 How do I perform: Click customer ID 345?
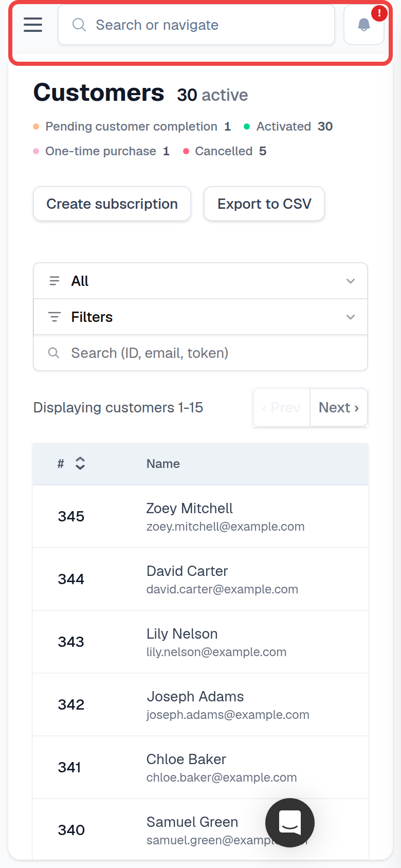(71, 516)
